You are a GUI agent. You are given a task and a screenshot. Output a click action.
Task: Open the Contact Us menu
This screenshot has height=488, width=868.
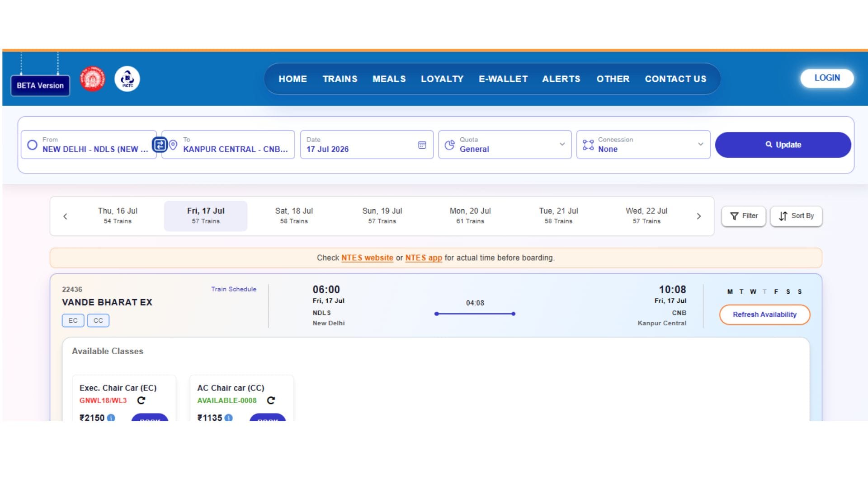click(675, 79)
